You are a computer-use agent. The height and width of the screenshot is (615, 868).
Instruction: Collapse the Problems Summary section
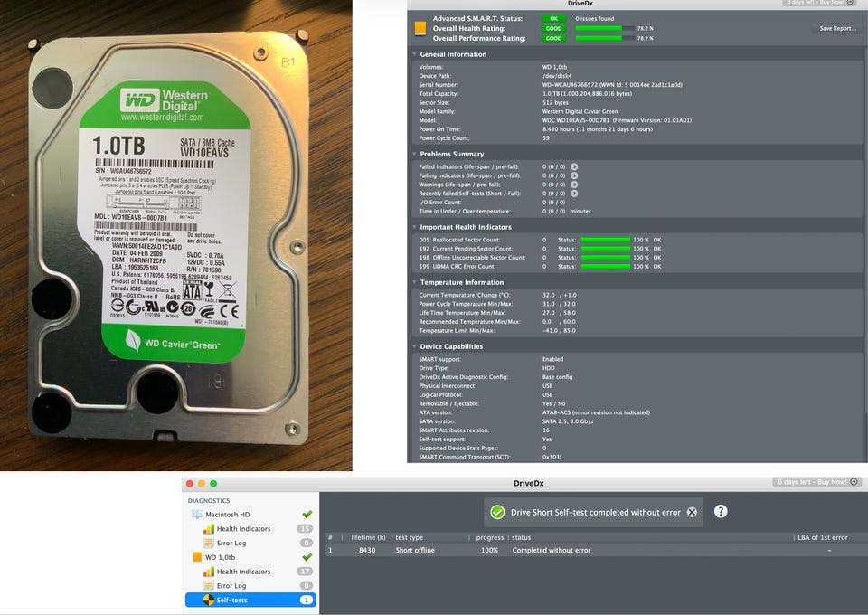tap(414, 154)
